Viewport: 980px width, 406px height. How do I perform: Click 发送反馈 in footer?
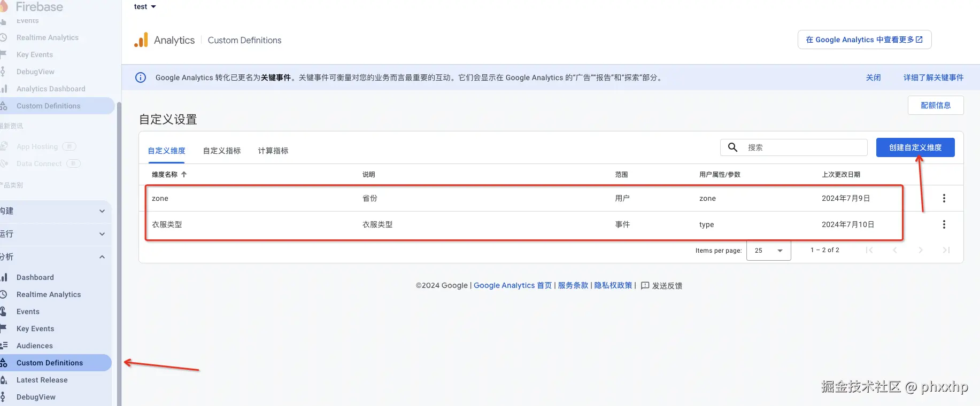(x=661, y=285)
